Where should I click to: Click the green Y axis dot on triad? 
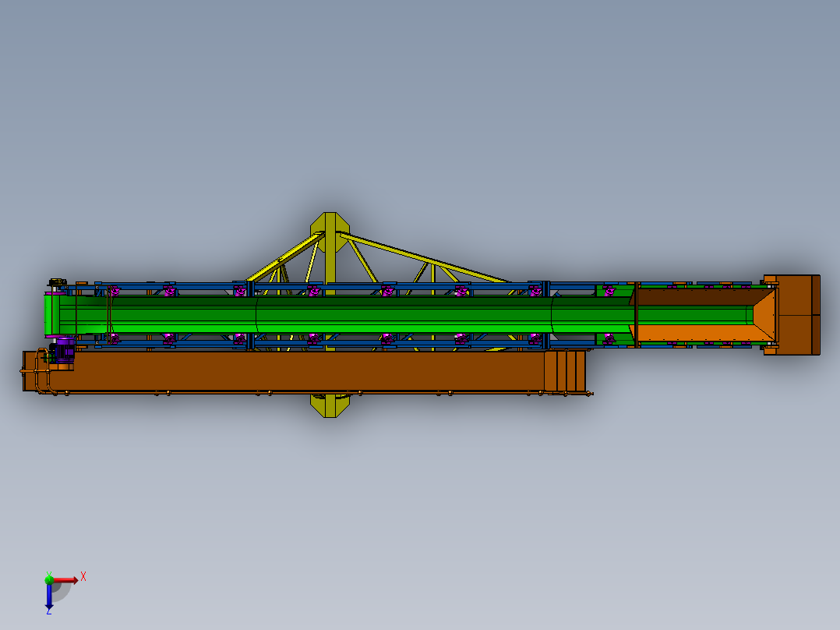coord(49,579)
